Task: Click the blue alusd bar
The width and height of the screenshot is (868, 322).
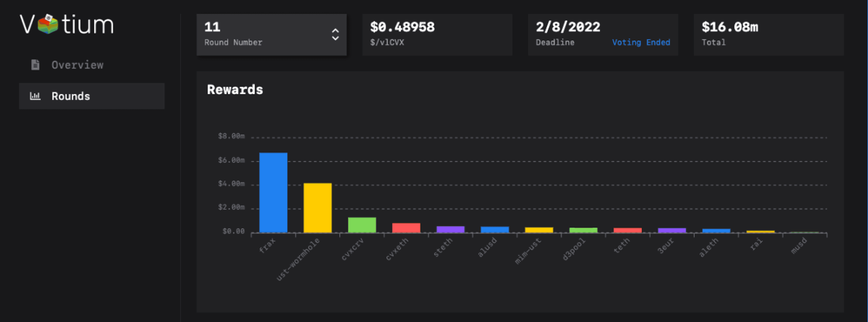Action: 495,230
